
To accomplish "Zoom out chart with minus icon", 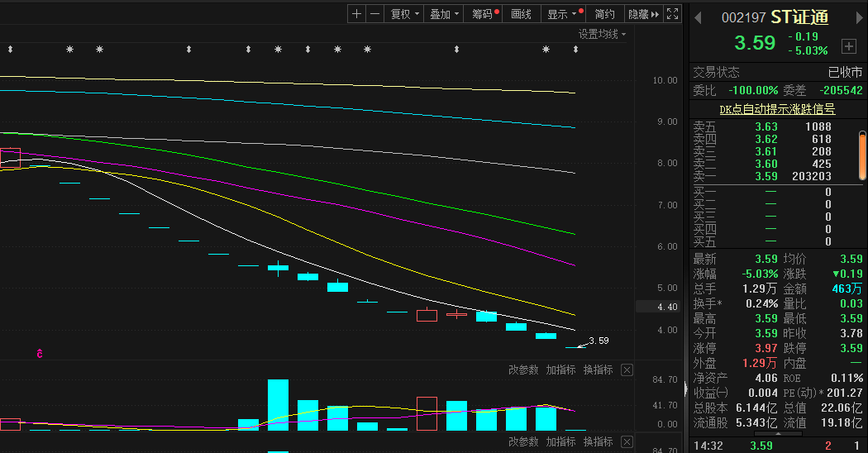I will [x=375, y=14].
